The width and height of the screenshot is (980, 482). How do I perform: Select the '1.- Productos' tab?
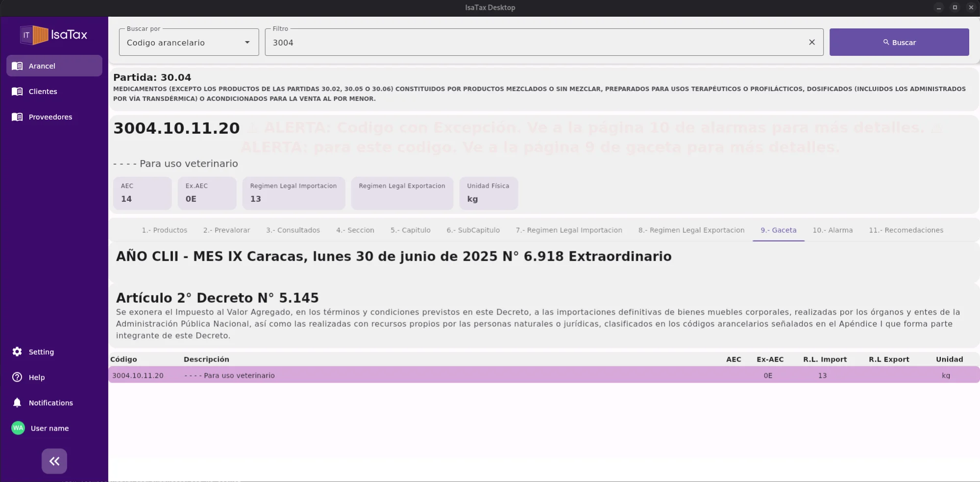click(x=165, y=230)
